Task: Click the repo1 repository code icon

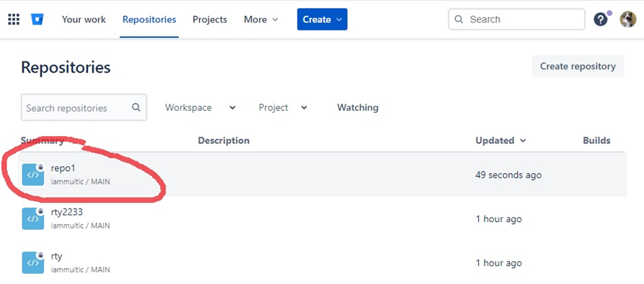Action: point(33,175)
